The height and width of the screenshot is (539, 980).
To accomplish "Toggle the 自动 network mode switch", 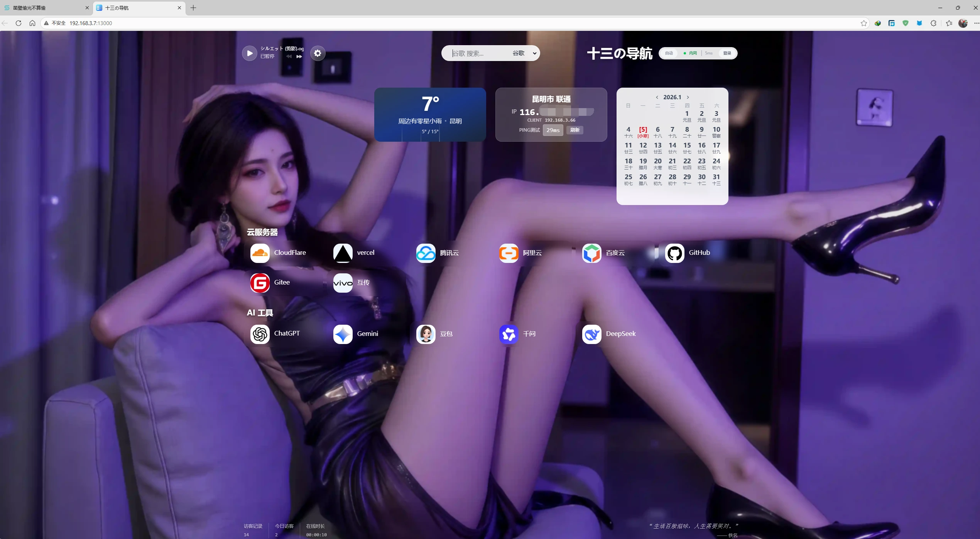I will pos(669,53).
